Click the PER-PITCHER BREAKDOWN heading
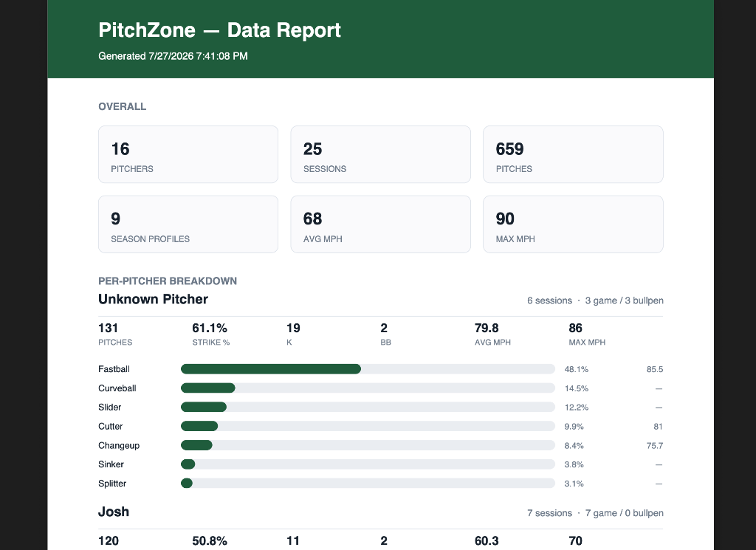Image resolution: width=756 pixels, height=550 pixels. [168, 281]
